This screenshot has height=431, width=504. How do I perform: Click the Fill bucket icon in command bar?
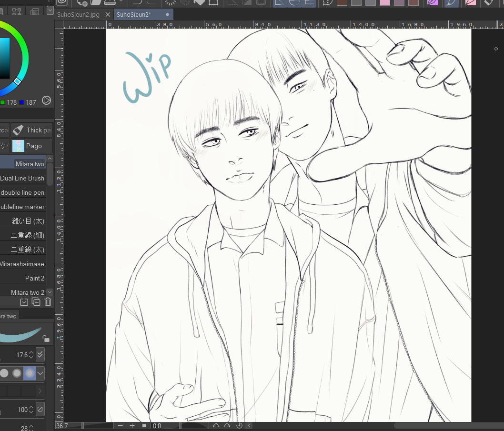click(199, 2)
